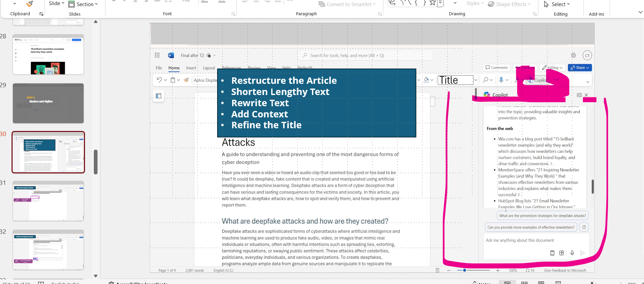
Task: Open the Paragraph group dialog launcher
Action: [380, 14]
